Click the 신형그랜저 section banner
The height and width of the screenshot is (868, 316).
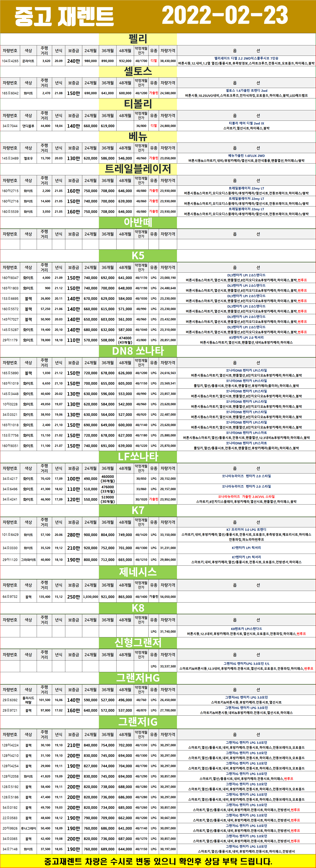(x=138, y=642)
